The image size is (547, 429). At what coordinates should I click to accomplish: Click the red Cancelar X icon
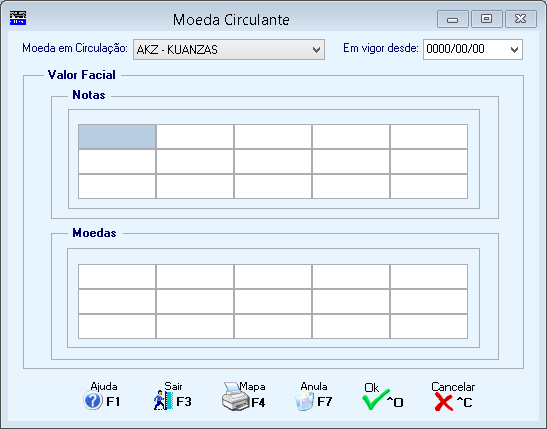(x=443, y=402)
